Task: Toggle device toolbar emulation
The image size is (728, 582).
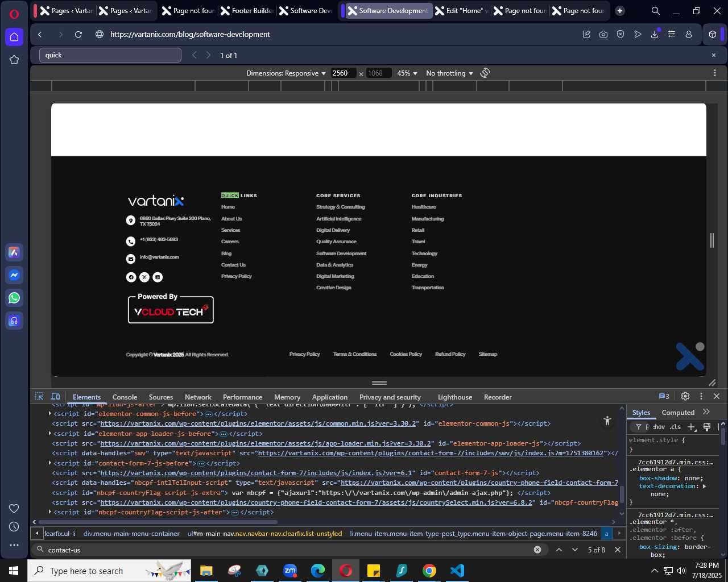Action: pyautogui.click(x=56, y=397)
